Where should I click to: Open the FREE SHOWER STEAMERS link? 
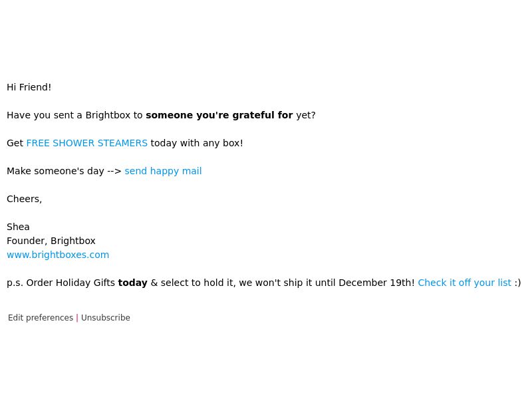87,143
